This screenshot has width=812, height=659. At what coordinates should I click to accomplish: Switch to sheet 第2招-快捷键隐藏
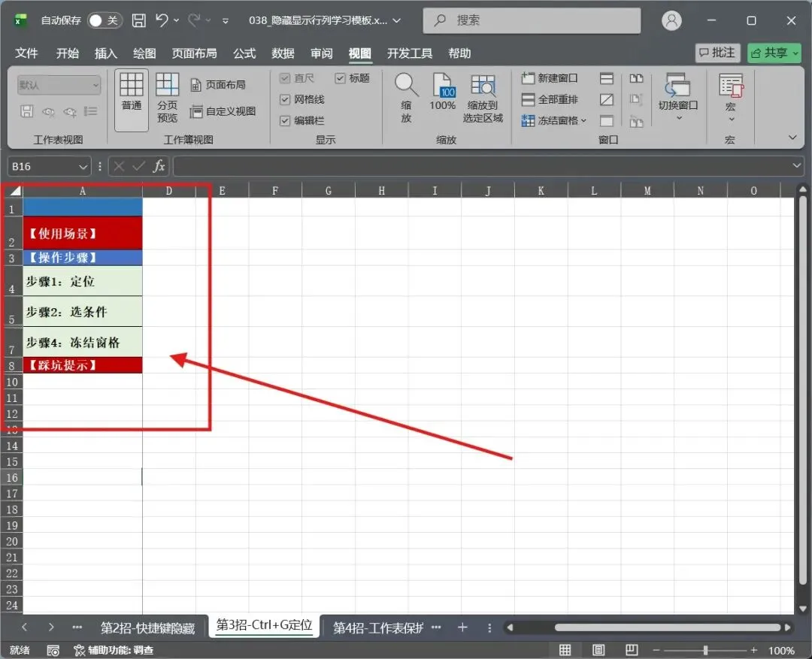(147, 628)
